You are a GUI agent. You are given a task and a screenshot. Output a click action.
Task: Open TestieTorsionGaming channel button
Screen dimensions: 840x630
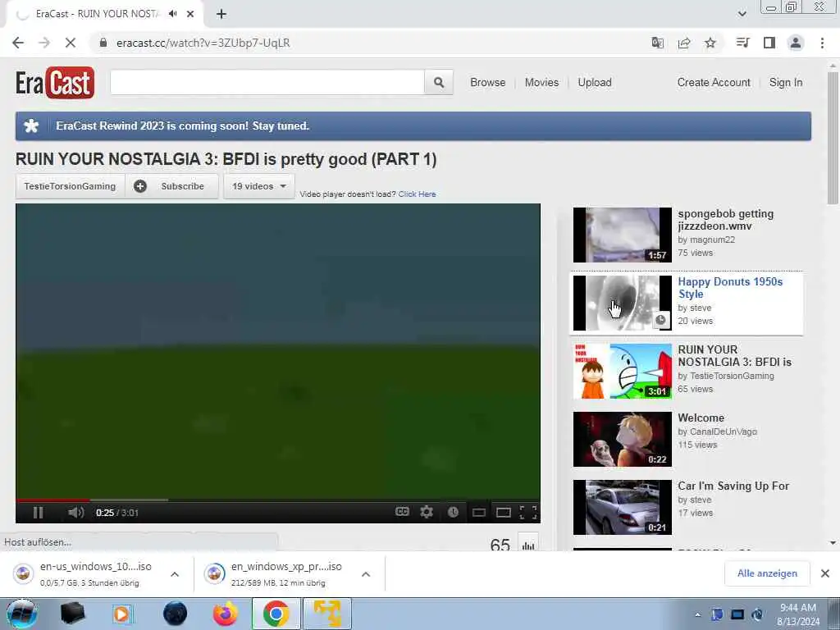71,186
